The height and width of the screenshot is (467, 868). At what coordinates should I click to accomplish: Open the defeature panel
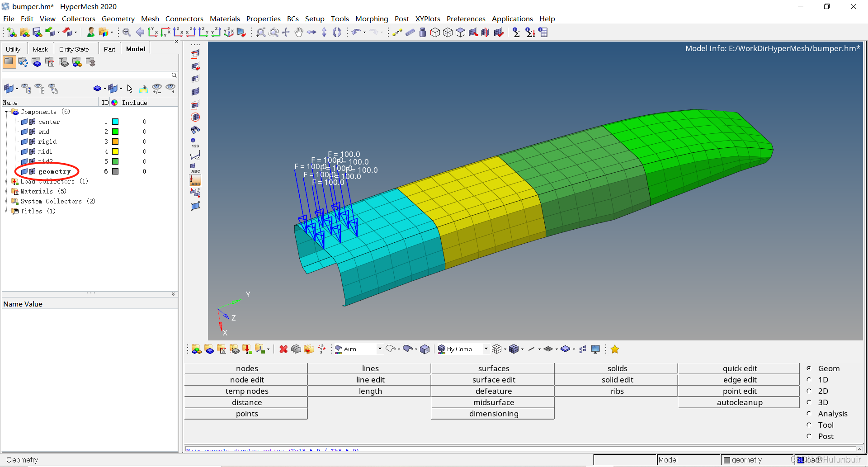pos(494,391)
